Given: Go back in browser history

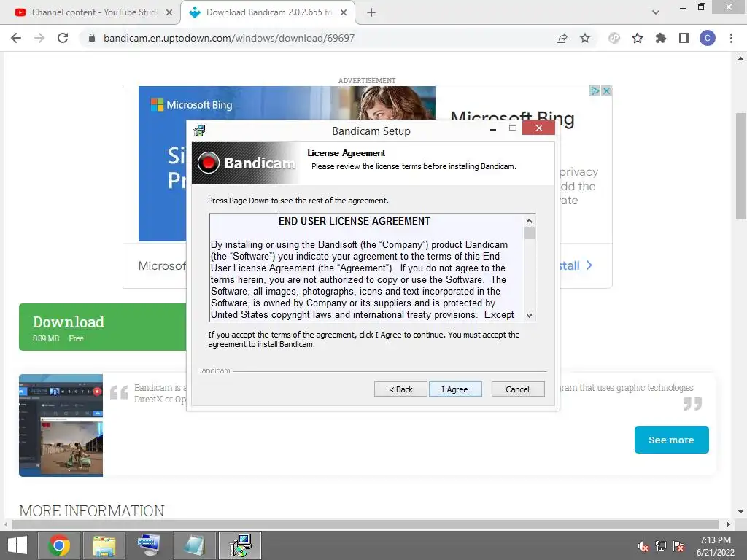Looking at the screenshot, I should [x=16, y=38].
